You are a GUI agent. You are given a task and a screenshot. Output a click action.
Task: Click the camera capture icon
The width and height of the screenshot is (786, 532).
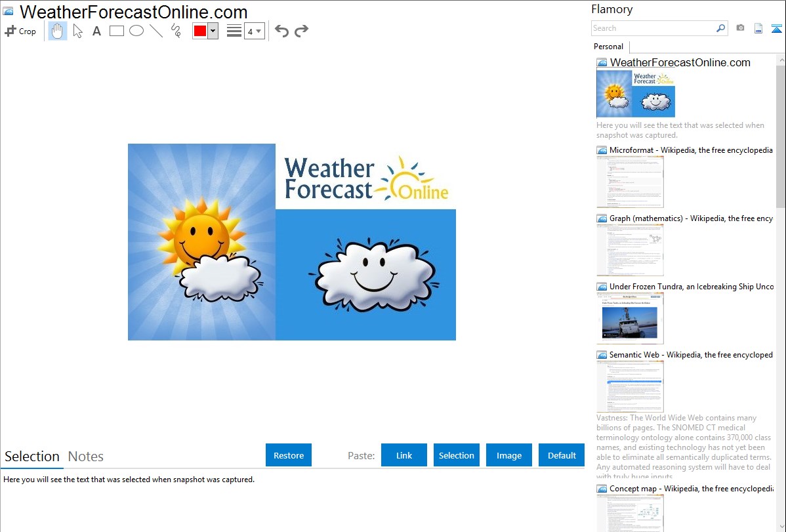pyautogui.click(x=740, y=28)
